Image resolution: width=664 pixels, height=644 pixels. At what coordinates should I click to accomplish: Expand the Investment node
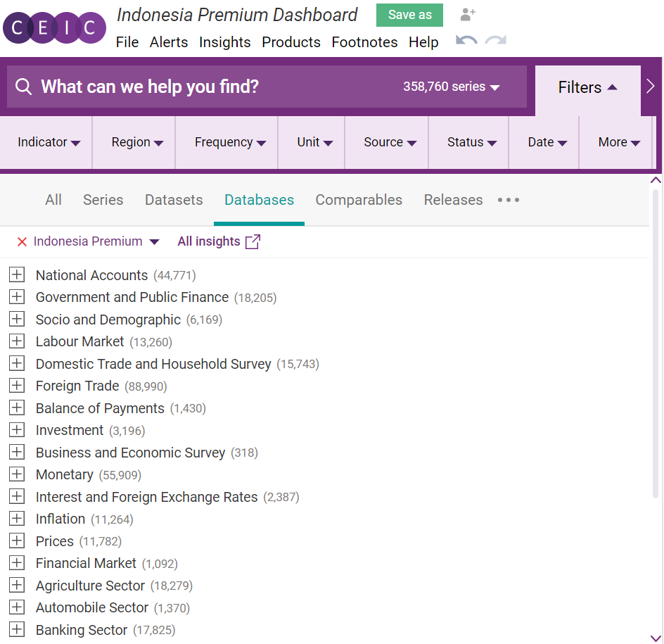[x=16, y=429]
